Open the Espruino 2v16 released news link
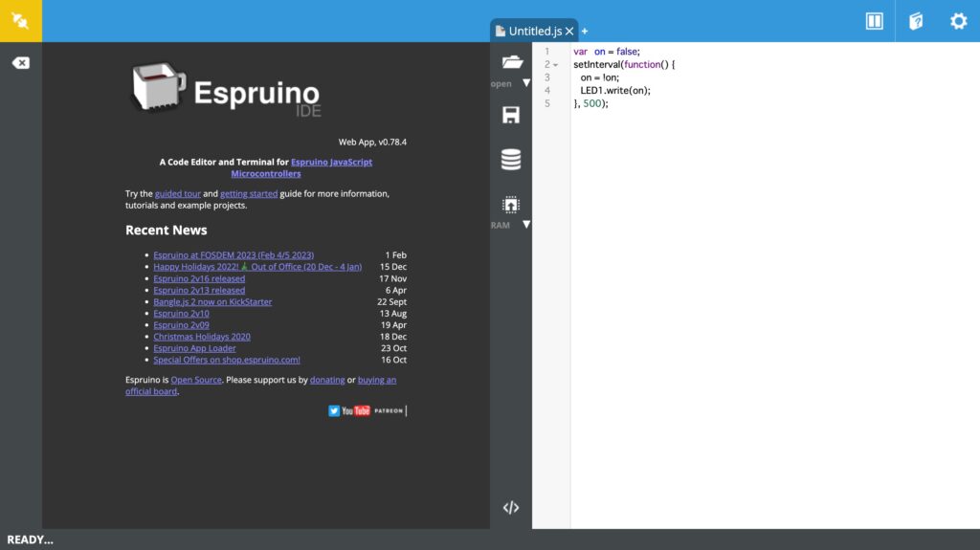980x550 pixels. [x=199, y=278]
